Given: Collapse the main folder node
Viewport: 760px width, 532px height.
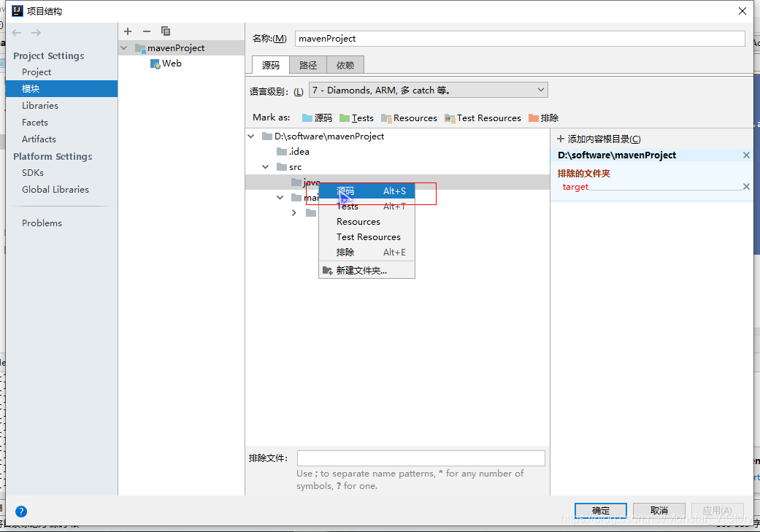Looking at the screenshot, I should 280,197.
